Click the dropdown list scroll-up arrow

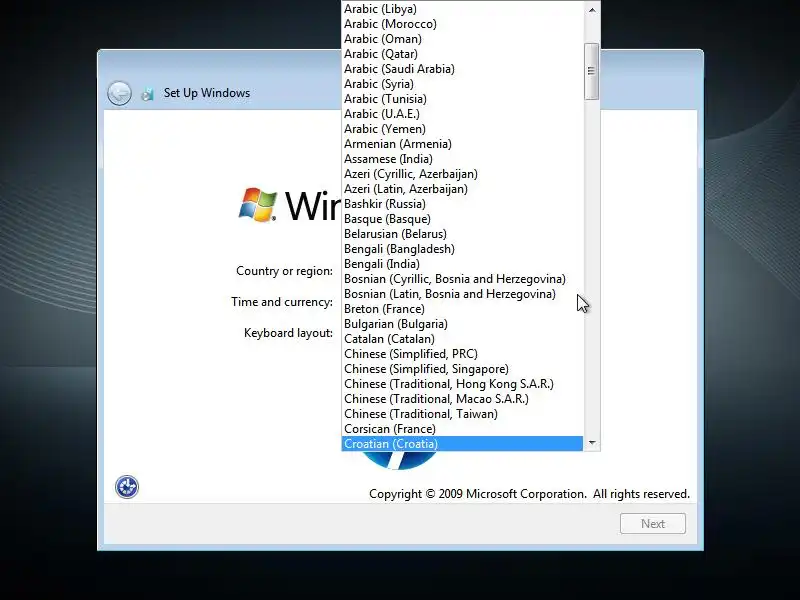pyautogui.click(x=592, y=10)
